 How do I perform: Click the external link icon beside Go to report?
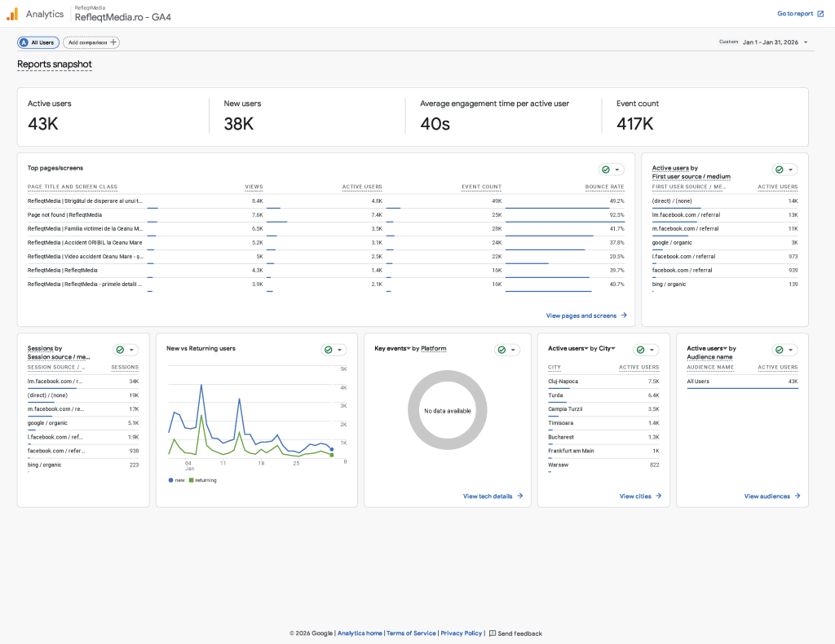point(820,14)
